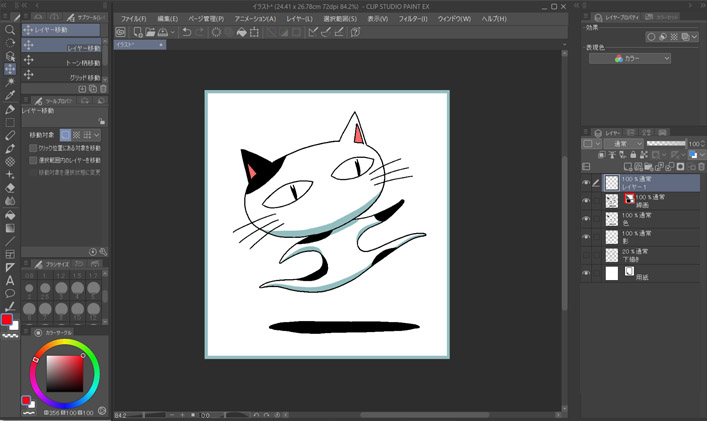Open the layer blend mode 通常 dropdown
Viewport: 707px width, 421px height.
pos(624,144)
